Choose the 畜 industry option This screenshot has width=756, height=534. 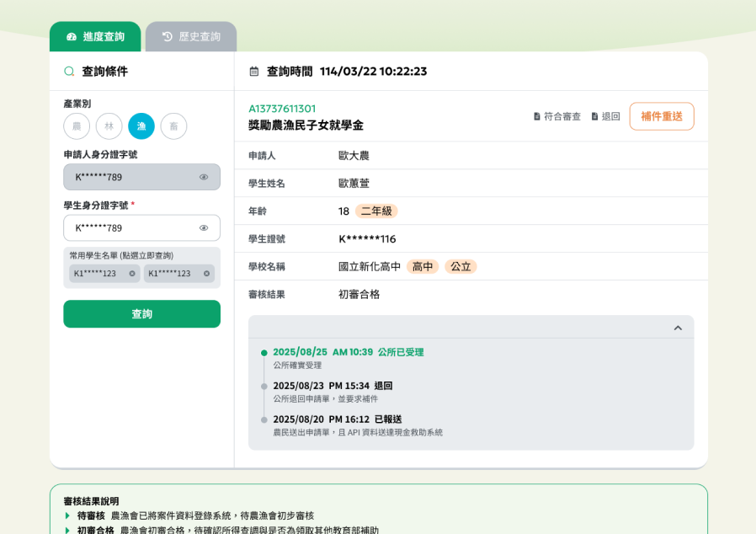tap(173, 126)
